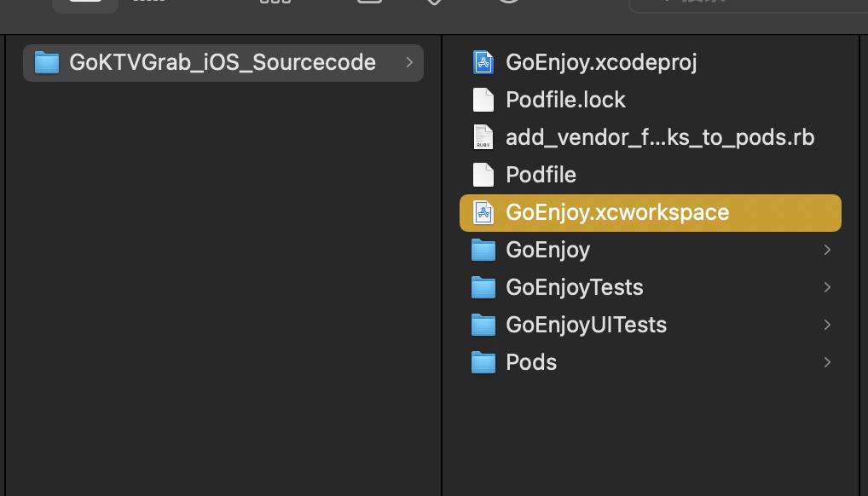Click the search field in the toolbar
The image size is (868, 496).
(x=750, y=4)
